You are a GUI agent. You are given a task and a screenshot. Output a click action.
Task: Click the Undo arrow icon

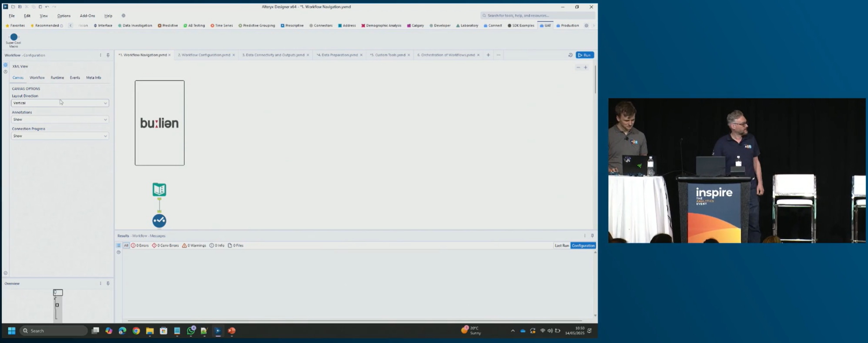(47, 7)
